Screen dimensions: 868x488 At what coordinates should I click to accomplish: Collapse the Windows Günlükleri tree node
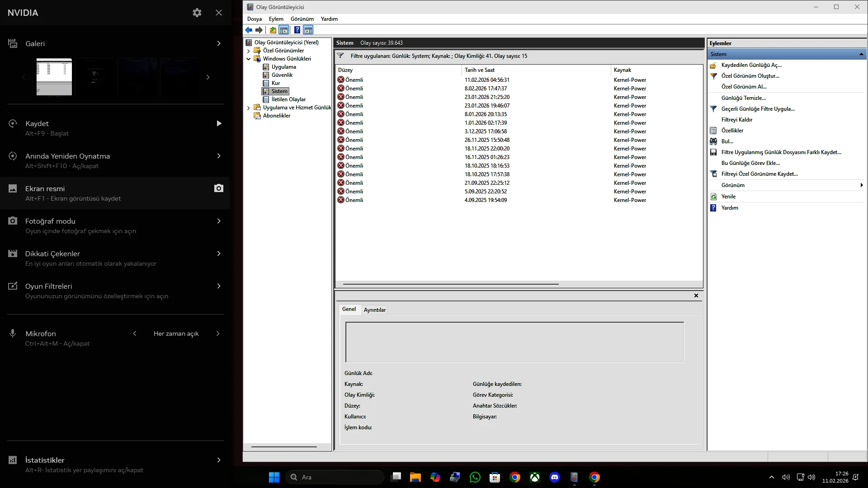249,59
